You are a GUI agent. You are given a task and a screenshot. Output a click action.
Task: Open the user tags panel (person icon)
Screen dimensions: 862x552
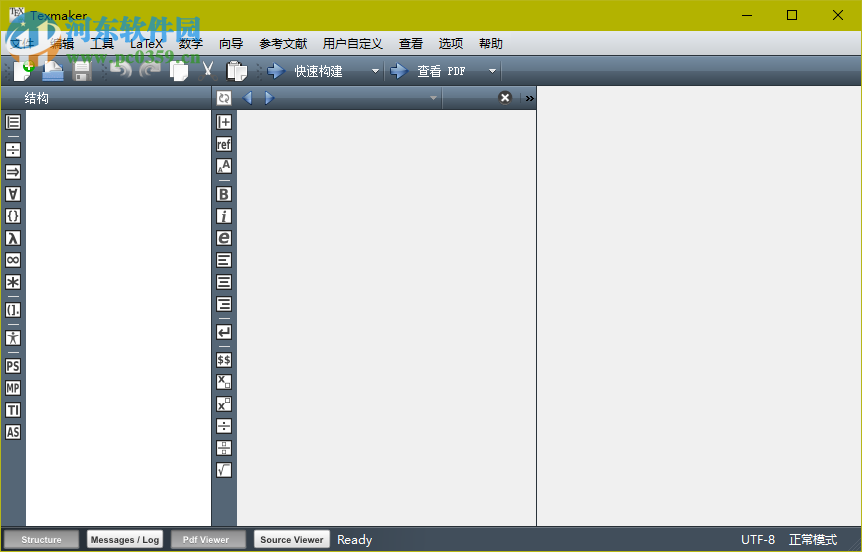click(x=13, y=338)
